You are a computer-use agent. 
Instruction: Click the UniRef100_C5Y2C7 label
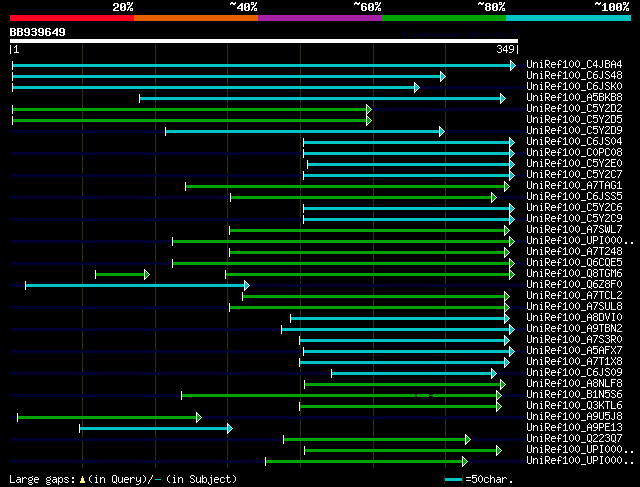pyautogui.click(x=574, y=175)
